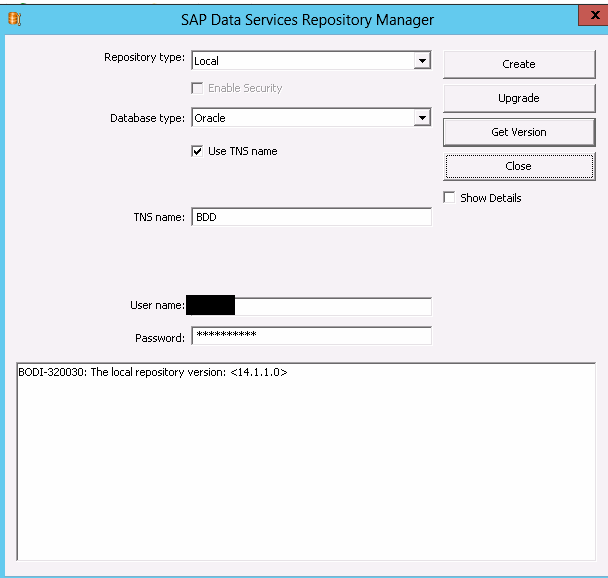Click the Local value in Repository type
The image size is (608, 578).
tap(206, 61)
